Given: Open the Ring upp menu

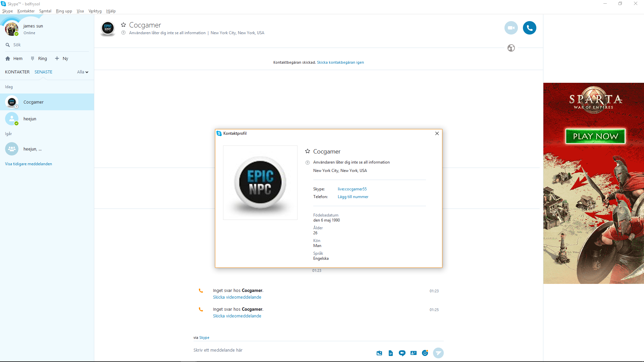Looking at the screenshot, I should pyautogui.click(x=64, y=11).
